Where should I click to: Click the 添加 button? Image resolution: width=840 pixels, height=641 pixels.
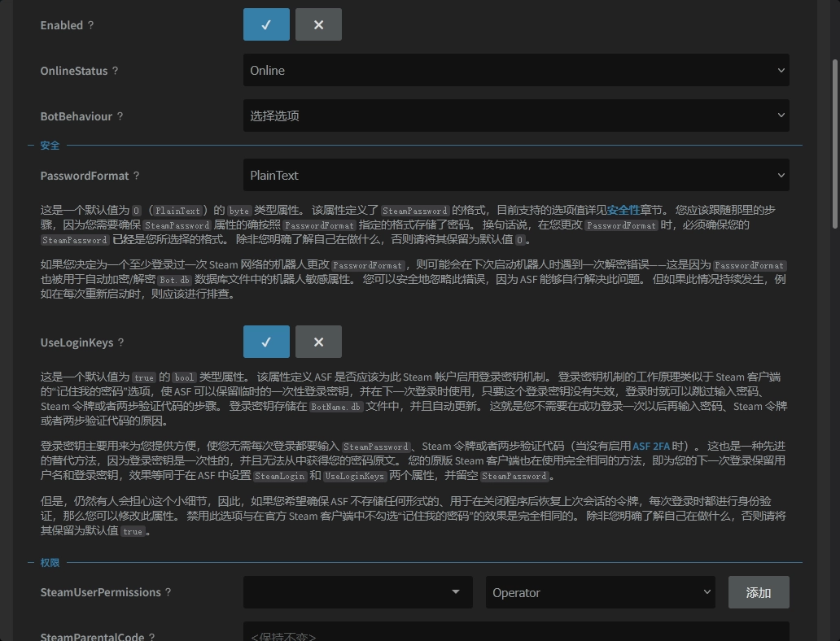point(759,592)
